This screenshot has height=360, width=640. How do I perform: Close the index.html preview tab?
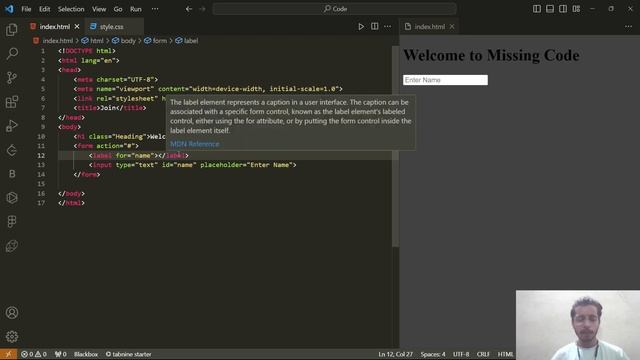coord(452,27)
